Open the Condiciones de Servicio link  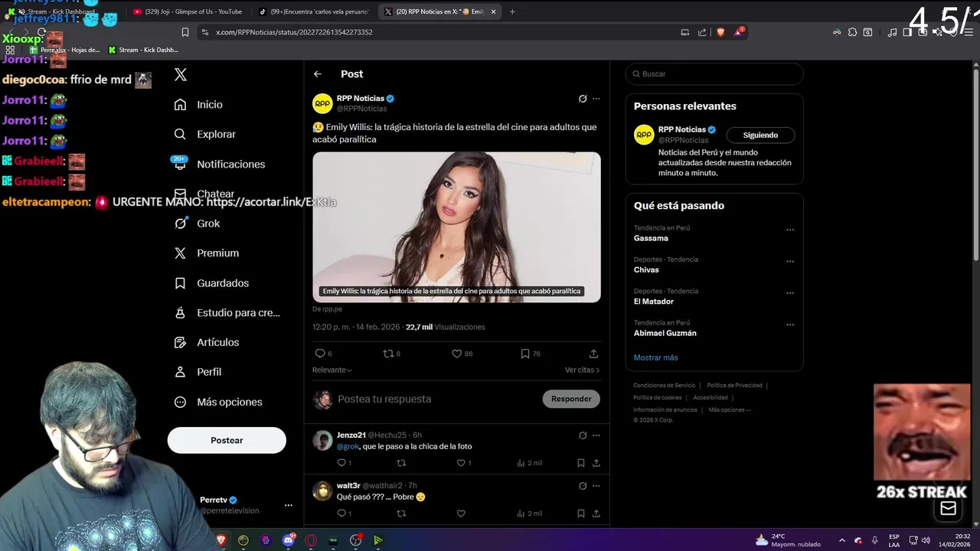665,385
